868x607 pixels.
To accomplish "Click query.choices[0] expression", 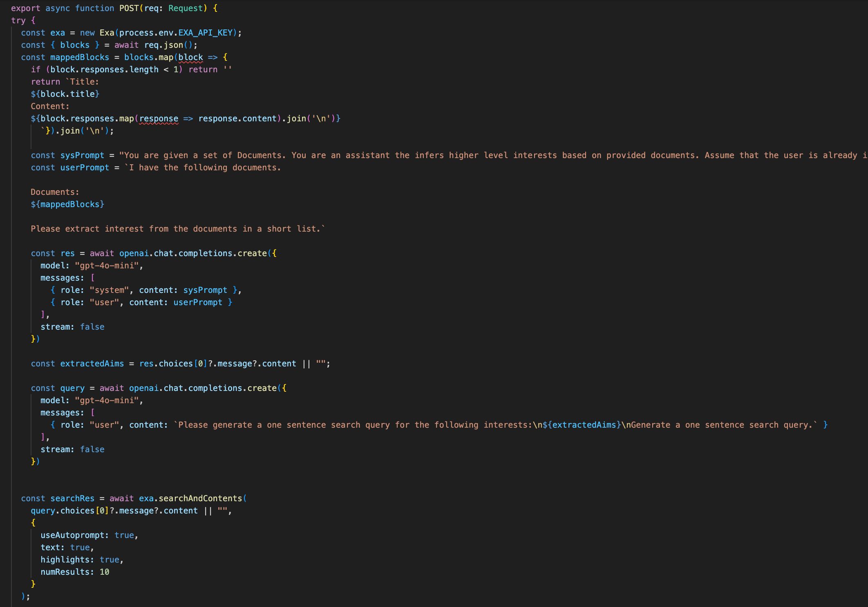I will coord(70,511).
